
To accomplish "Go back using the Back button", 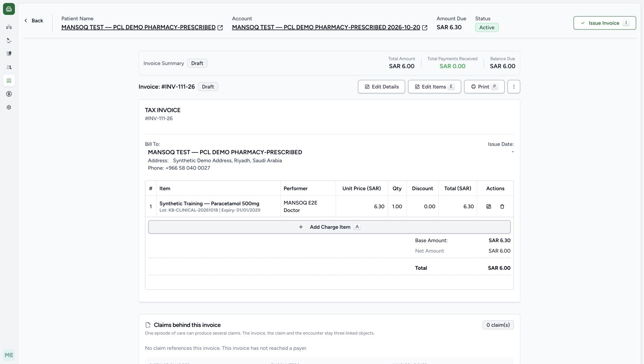I will point(34,20).
